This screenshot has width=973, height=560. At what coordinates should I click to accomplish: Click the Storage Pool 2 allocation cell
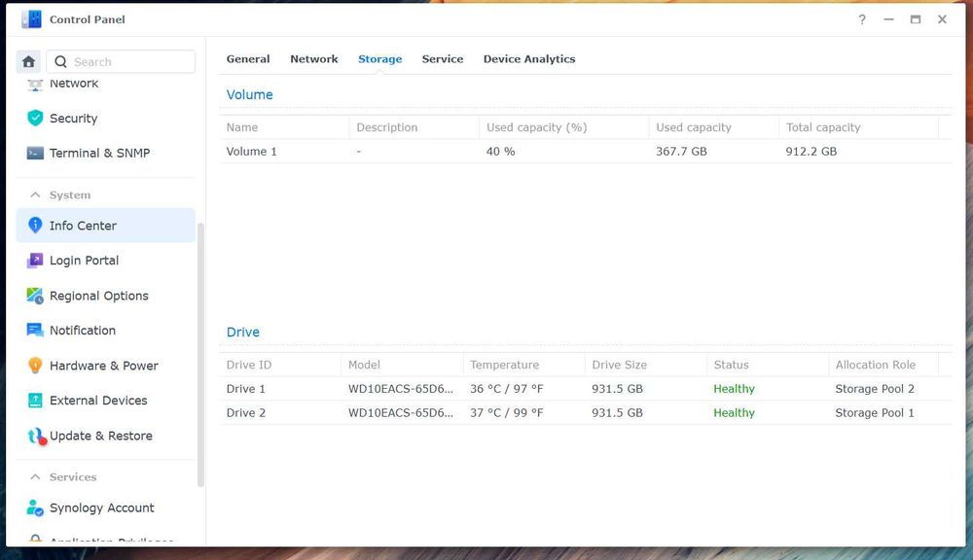(x=875, y=389)
